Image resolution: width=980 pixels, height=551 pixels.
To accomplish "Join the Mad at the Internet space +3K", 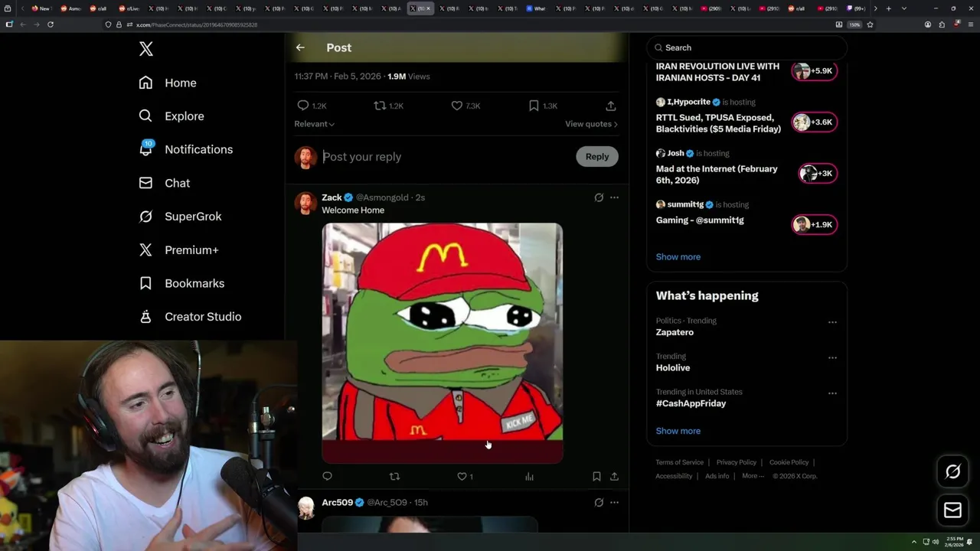I will pos(817,174).
